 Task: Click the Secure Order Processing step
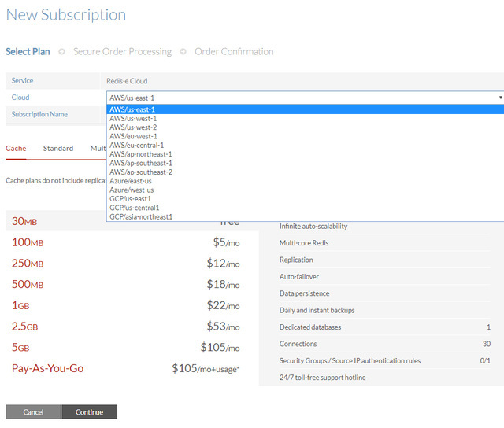pos(122,52)
